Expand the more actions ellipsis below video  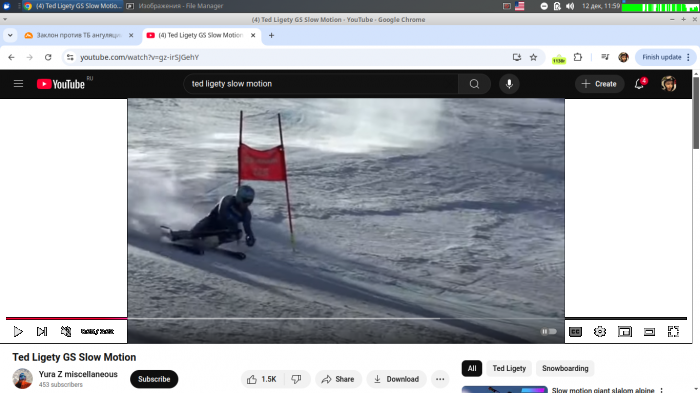point(440,379)
